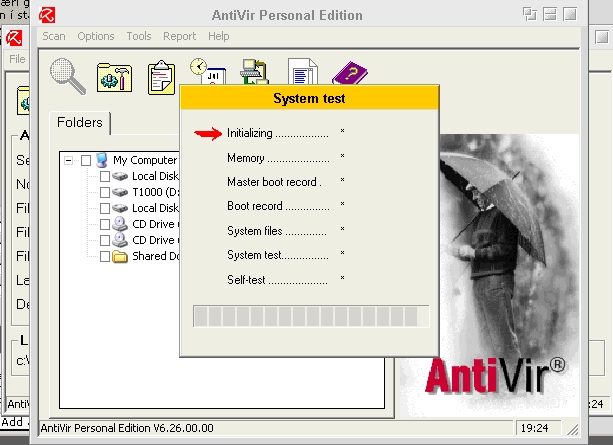Open the Tools menu
613x445 pixels.
pyautogui.click(x=139, y=36)
